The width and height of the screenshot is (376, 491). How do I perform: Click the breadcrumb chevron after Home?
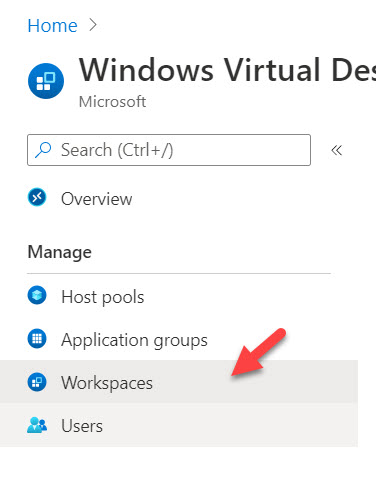click(x=93, y=25)
